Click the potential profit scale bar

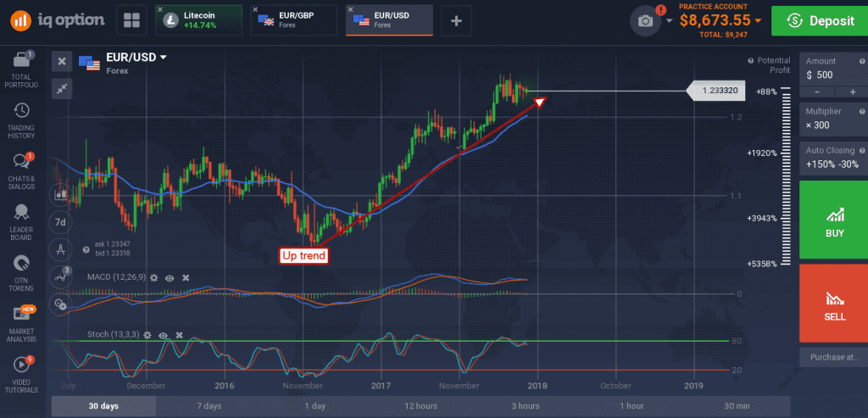pyautogui.click(x=787, y=177)
